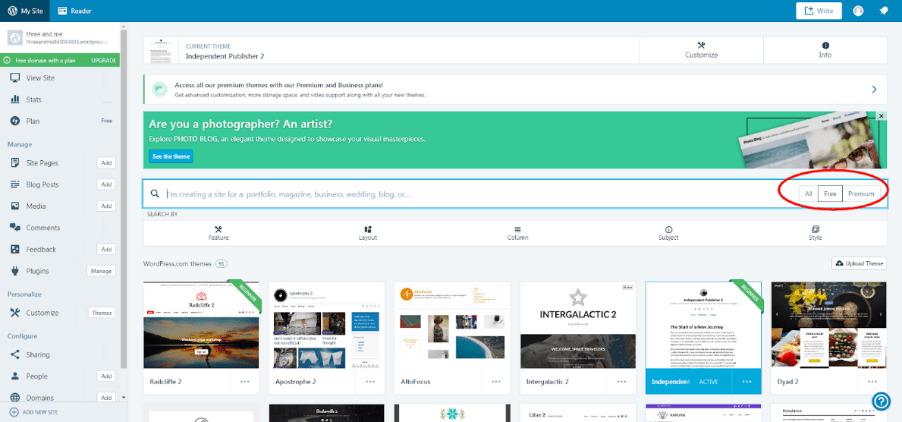Open Blog Posts in sidebar

coord(42,185)
